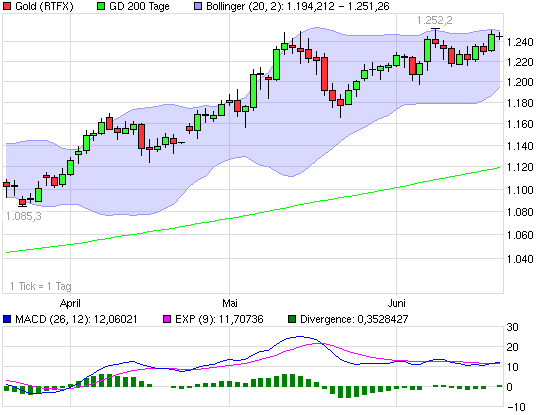545x415 pixels.
Task: Click the 1.080 price axis value
Action: 520,212
